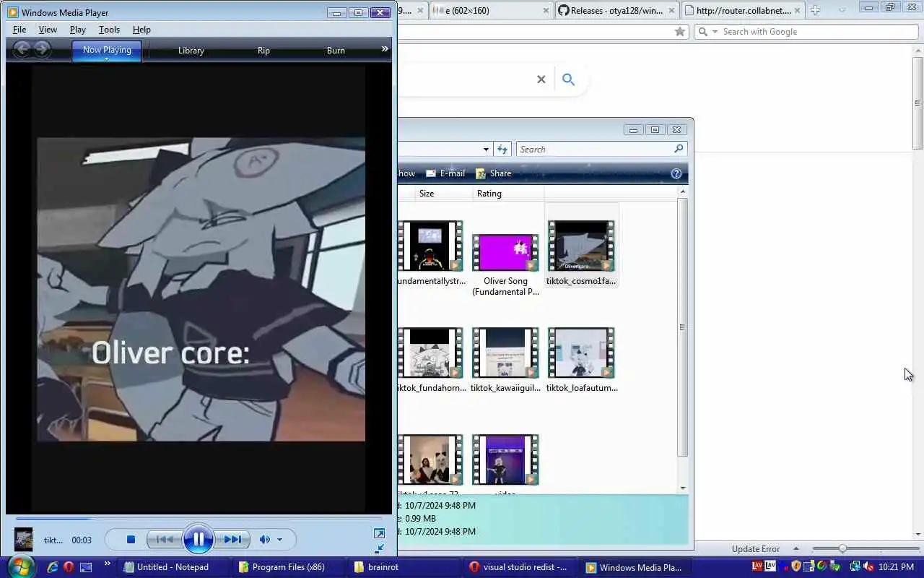Open the router.collabnet browser tab
Viewport: 924px width, 578px height.
point(743,10)
